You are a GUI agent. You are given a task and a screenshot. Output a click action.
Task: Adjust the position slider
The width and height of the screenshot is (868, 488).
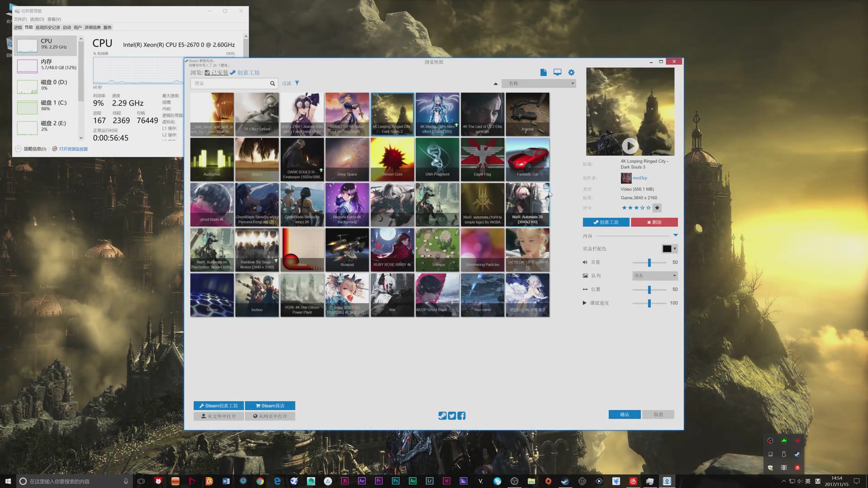649,290
